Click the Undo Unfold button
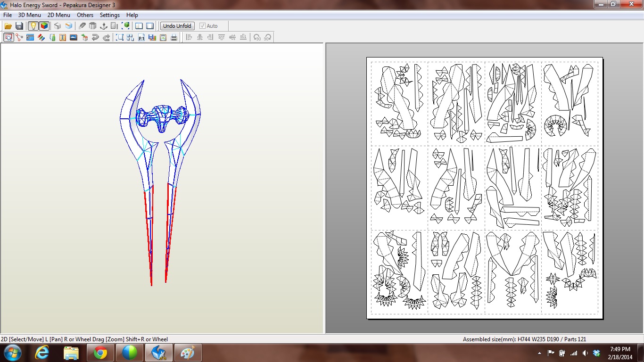 [x=177, y=26]
